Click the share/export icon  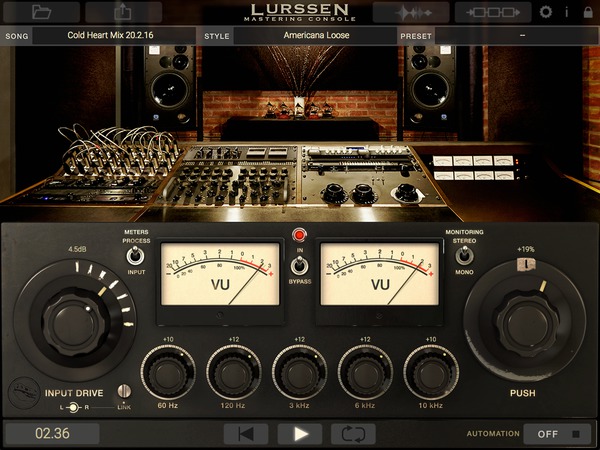tap(123, 12)
